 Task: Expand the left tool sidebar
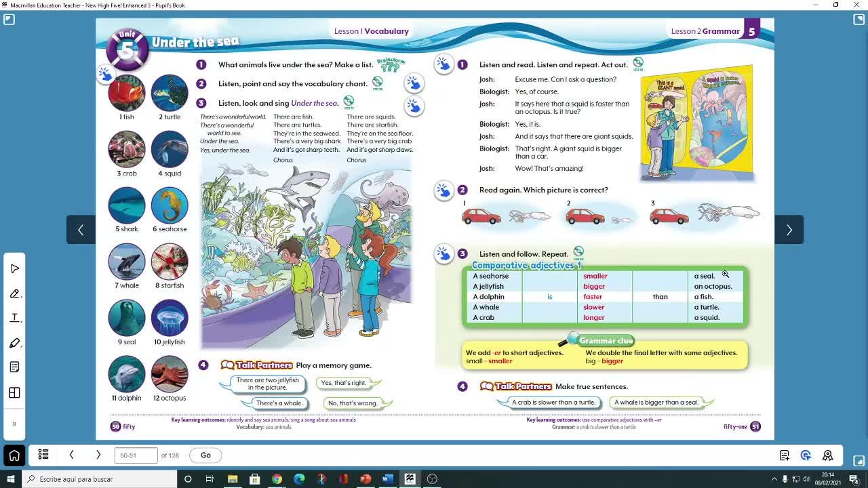coord(14,424)
